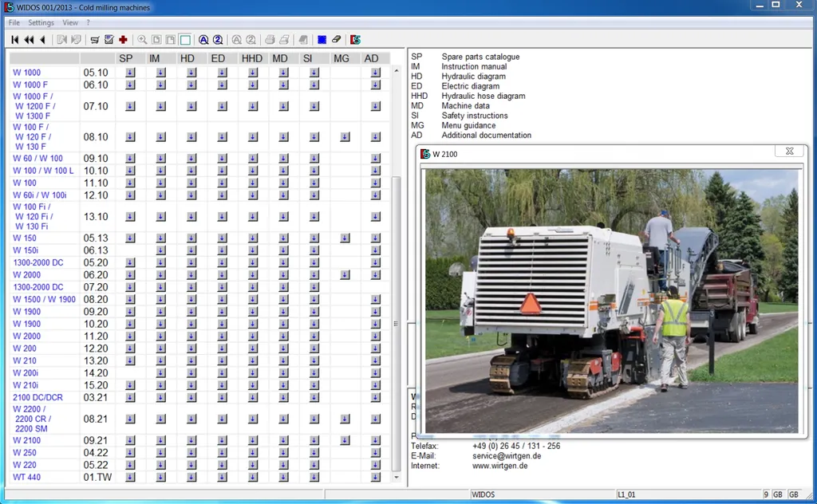Click the 'Spare parts catalogue' legend text
This screenshot has width=817, height=504.
coord(480,57)
